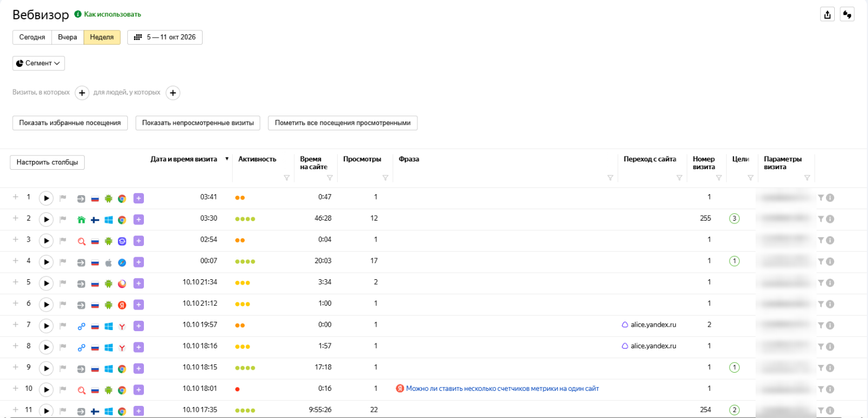Play the recording of visit 1
The height and width of the screenshot is (418, 868).
coord(46,198)
